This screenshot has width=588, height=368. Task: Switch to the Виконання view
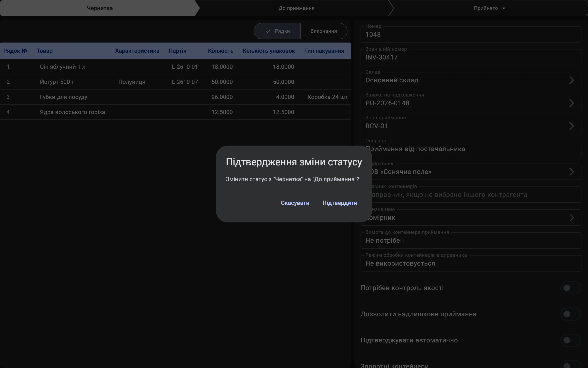click(x=324, y=31)
